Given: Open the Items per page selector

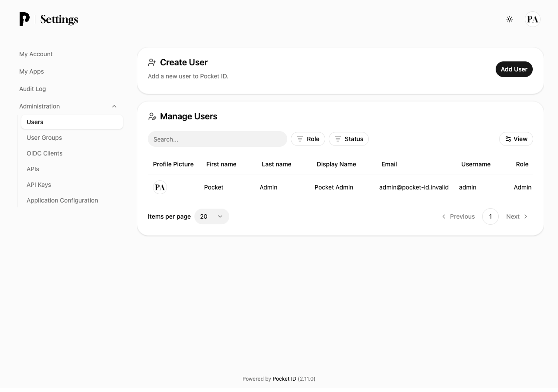Looking at the screenshot, I should 212,216.
